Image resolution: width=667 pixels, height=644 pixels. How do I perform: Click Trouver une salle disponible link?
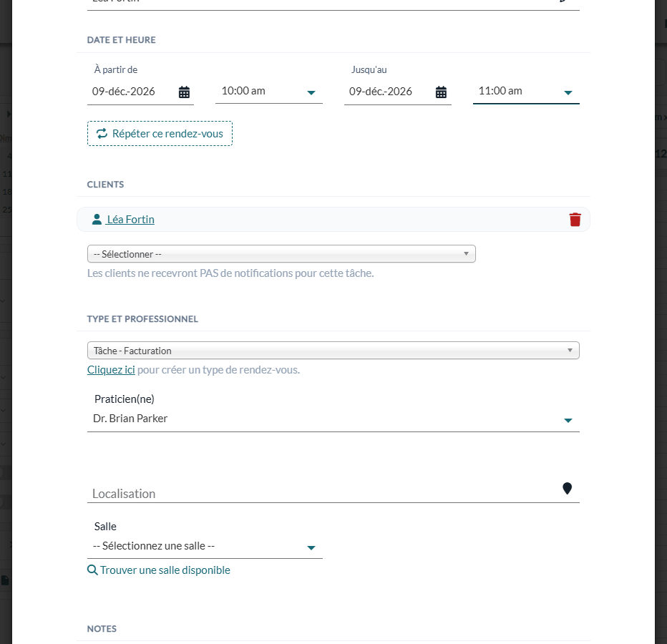pyautogui.click(x=165, y=570)
